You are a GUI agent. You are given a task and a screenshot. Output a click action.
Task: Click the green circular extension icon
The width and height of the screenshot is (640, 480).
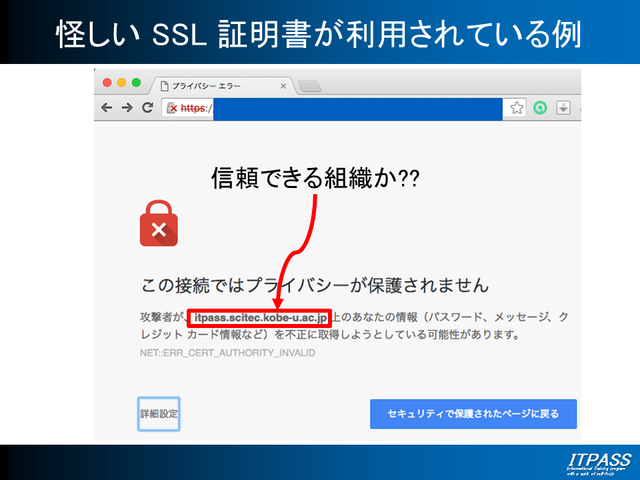point(540,107)
